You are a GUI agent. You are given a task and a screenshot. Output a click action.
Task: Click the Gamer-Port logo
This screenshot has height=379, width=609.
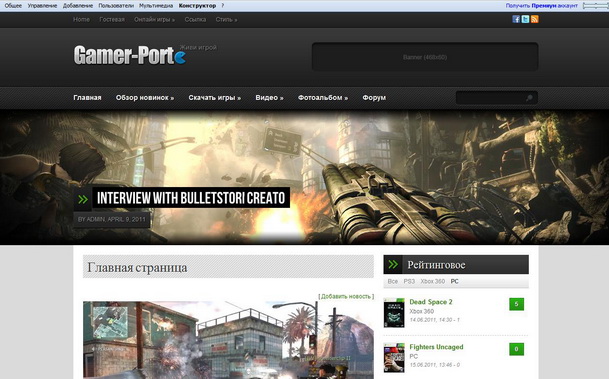point(130,55)
